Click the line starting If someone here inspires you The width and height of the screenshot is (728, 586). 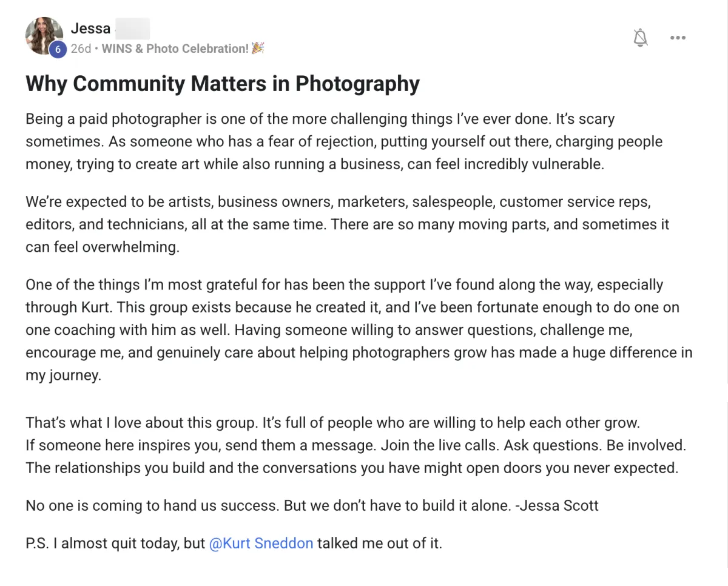click(x=356, y=445)
